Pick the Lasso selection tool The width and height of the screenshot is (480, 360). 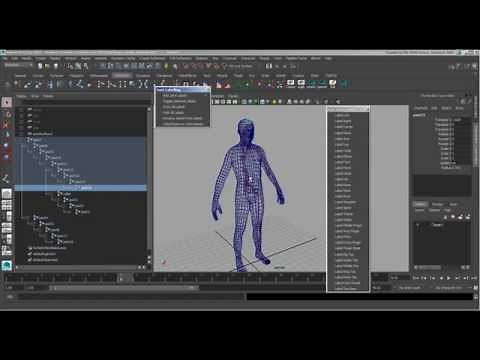coord(7,113)
